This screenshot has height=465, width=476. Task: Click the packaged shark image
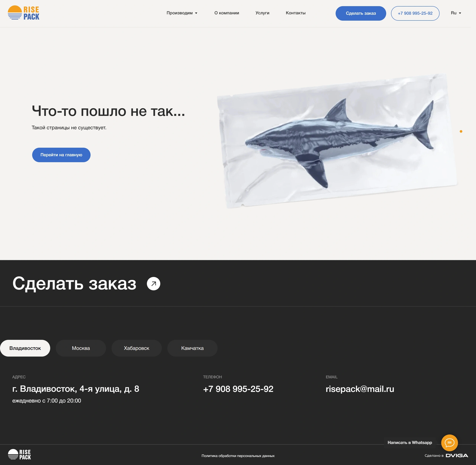coord(337,141)
